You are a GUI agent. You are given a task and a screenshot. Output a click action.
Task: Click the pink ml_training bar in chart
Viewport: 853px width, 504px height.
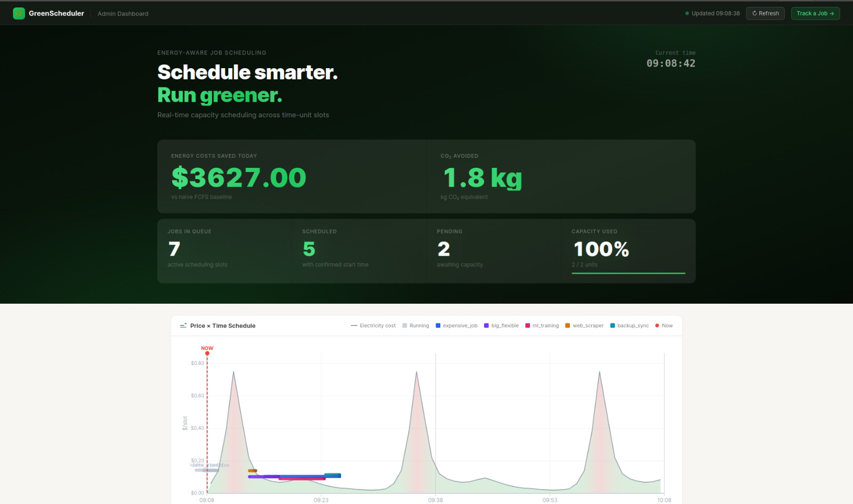[x=302, y=478]
